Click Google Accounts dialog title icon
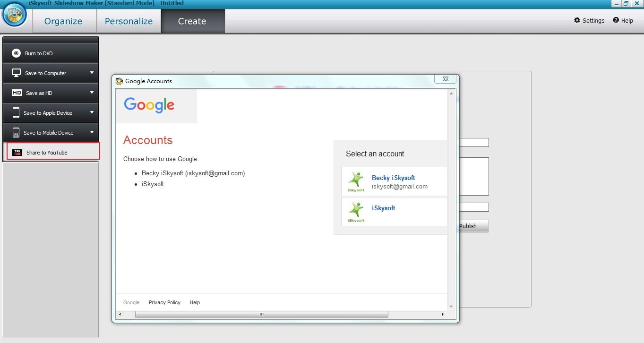This screenshot has height=343, width=644. [x=119, y=81]
